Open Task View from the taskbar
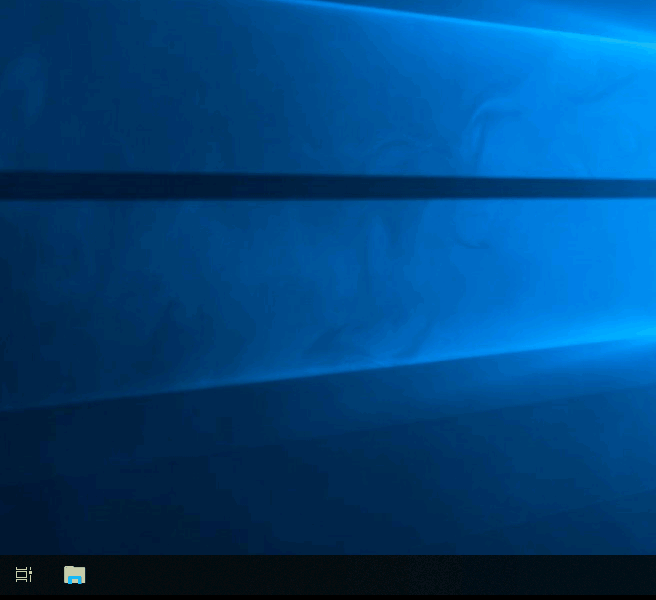The image size is (656, 600). pos(24,575)
